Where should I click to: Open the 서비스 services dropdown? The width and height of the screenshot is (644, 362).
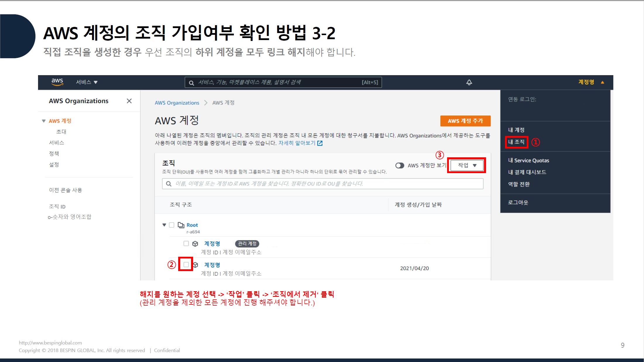pos(87,82)
